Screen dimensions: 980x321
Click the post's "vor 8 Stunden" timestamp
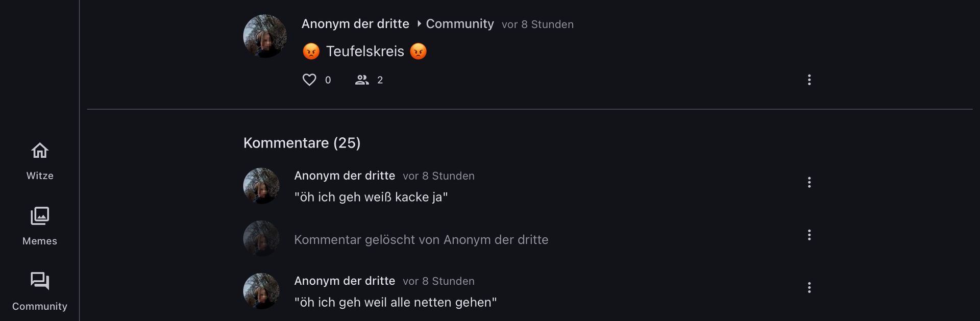537,24
